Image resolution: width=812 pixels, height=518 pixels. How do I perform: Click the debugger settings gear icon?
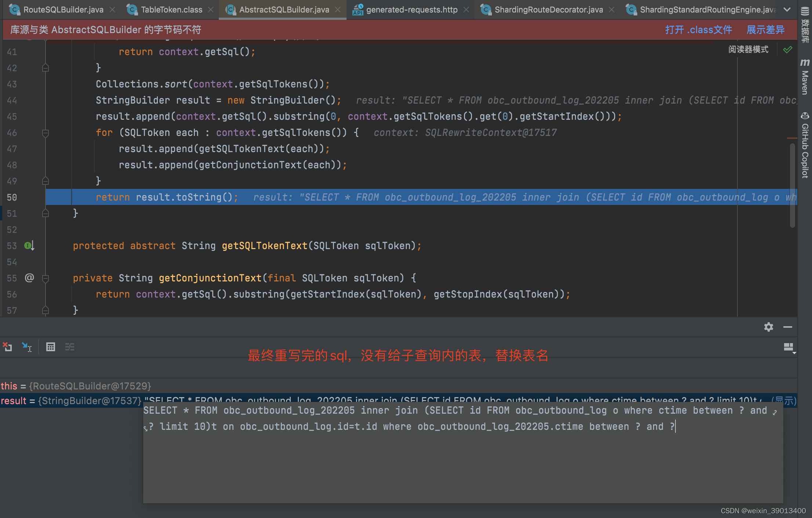(x=769, y=327)
